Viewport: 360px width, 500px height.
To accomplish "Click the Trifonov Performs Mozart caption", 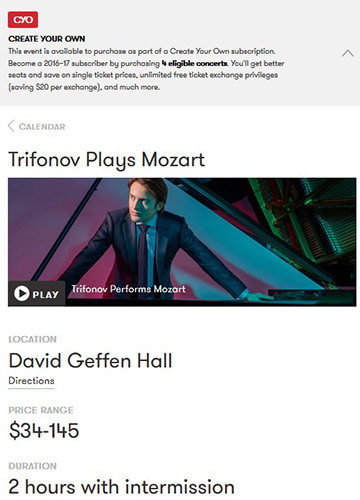I will point(128,289).
